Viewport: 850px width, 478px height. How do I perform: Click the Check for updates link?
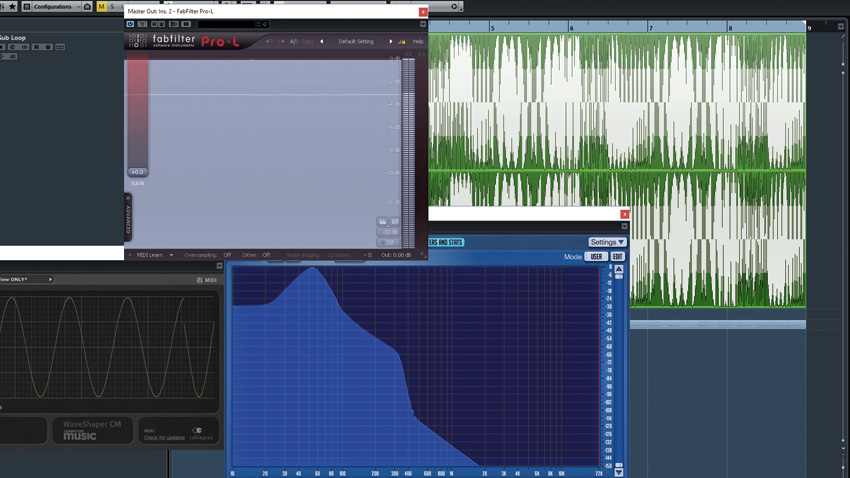coord(164,437)
